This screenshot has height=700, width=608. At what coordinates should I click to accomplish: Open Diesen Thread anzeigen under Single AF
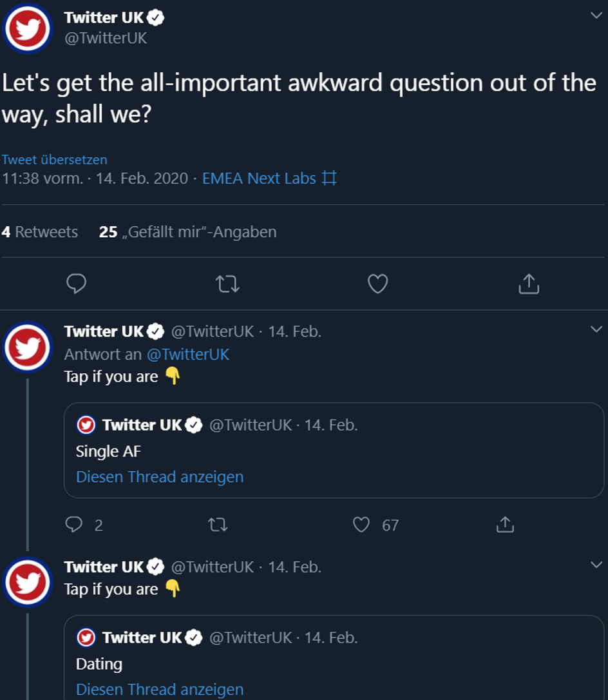click(x=160, y=477)
